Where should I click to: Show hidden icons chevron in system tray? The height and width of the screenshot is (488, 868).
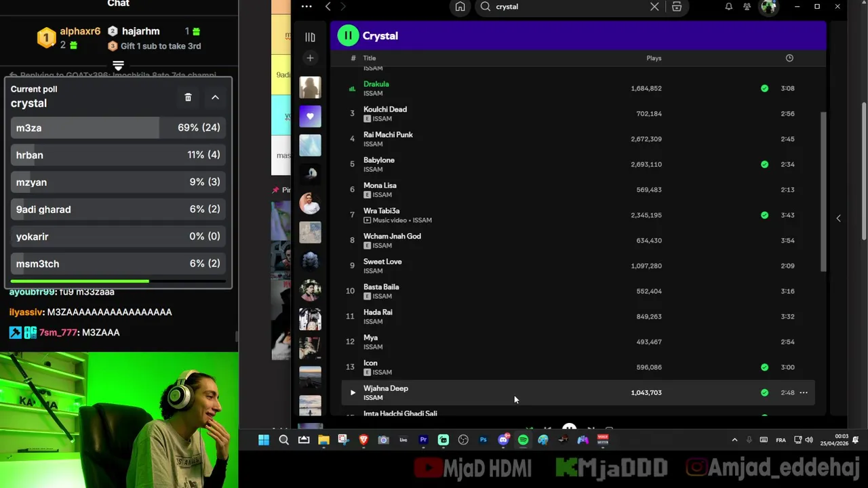pyautogui.click(x=734, y=440)
